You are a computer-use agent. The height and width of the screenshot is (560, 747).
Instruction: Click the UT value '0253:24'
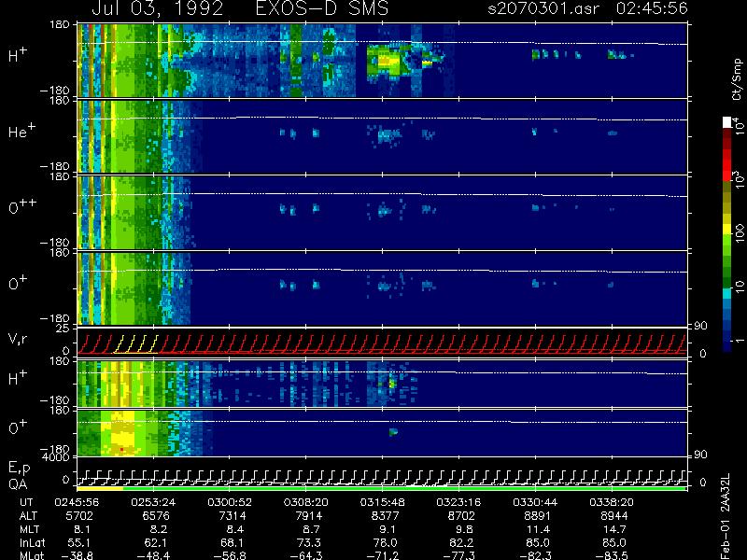153,502
